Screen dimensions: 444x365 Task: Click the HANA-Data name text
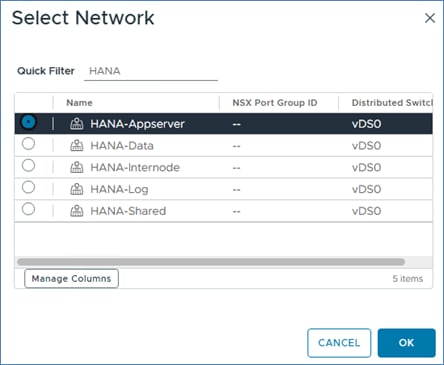(122, 146)
